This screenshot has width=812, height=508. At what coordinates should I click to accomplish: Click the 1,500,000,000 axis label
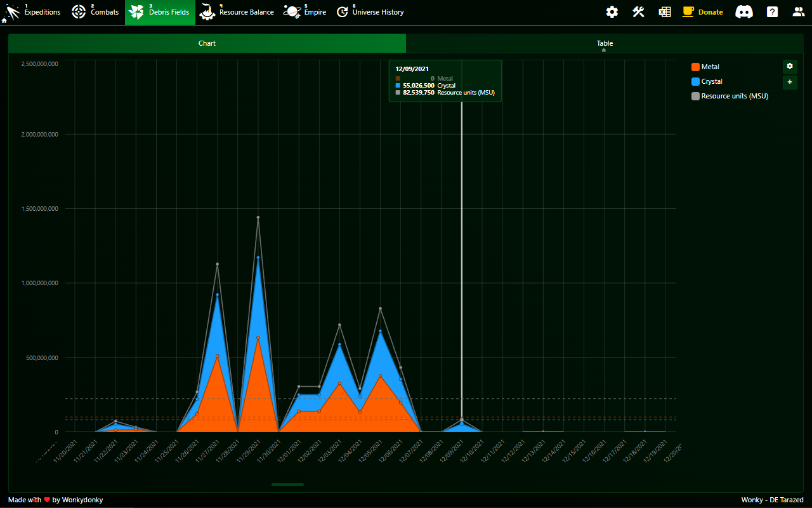tap(40, 208)
